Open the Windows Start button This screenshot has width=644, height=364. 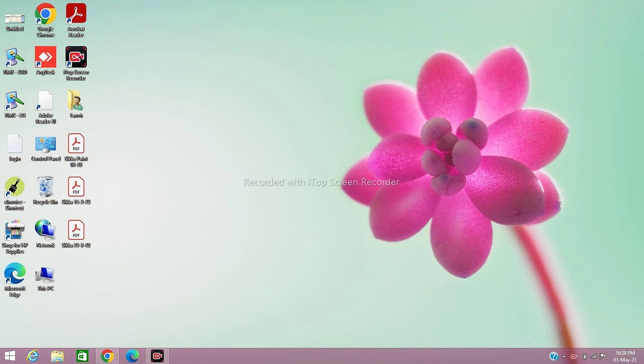tap(10, 356)
